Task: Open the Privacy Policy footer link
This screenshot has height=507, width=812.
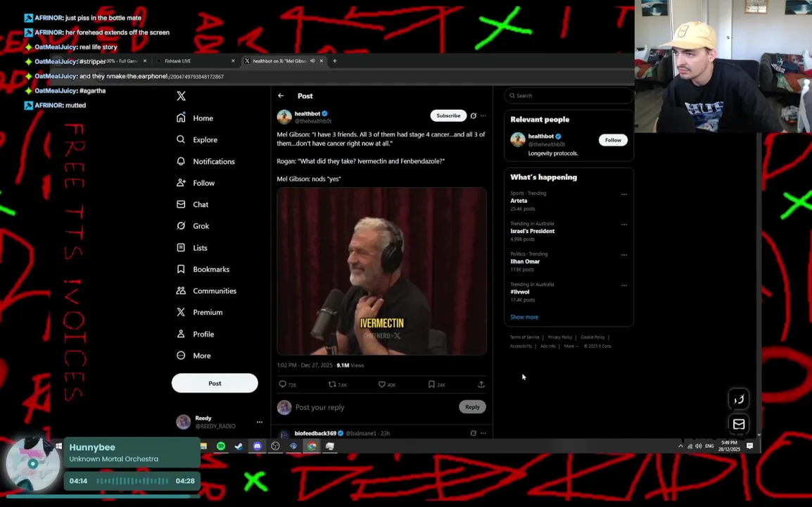Action: (x=560, y=337)
